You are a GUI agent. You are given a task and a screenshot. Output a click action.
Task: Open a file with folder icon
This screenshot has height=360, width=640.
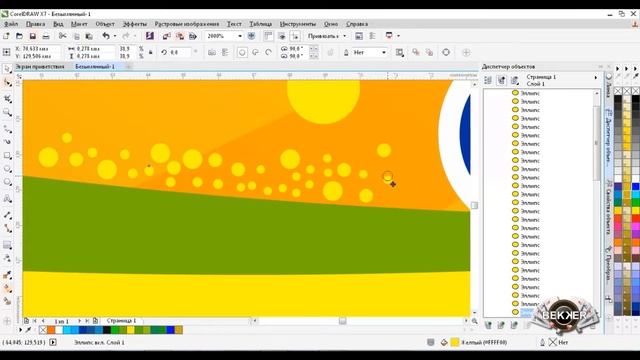click(x=19, y=36)
